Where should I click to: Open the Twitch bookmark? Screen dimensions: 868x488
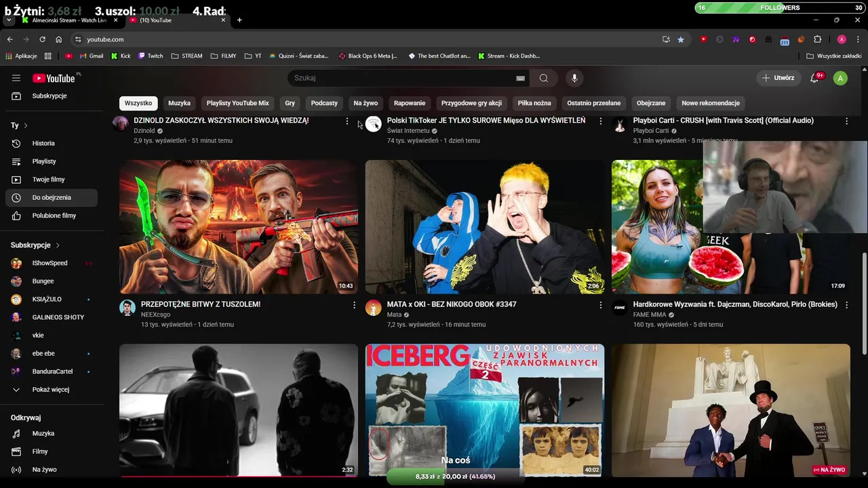tap(151, 56)
